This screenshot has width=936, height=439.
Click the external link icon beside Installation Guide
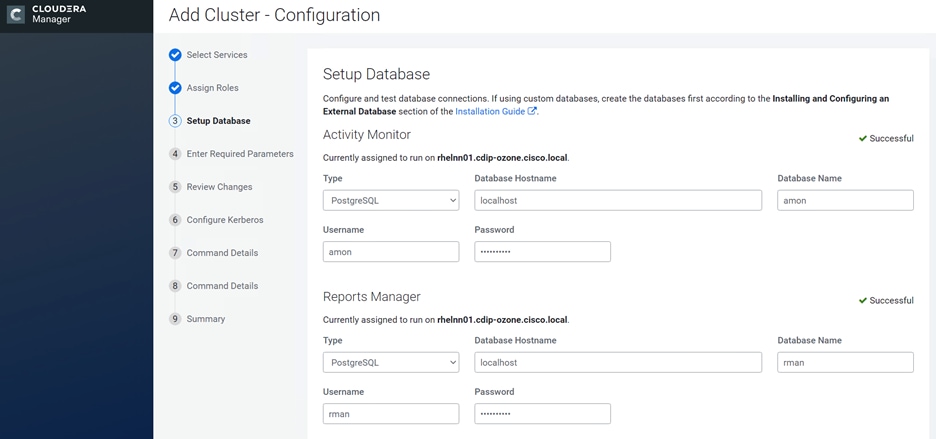tap(532, 111)
